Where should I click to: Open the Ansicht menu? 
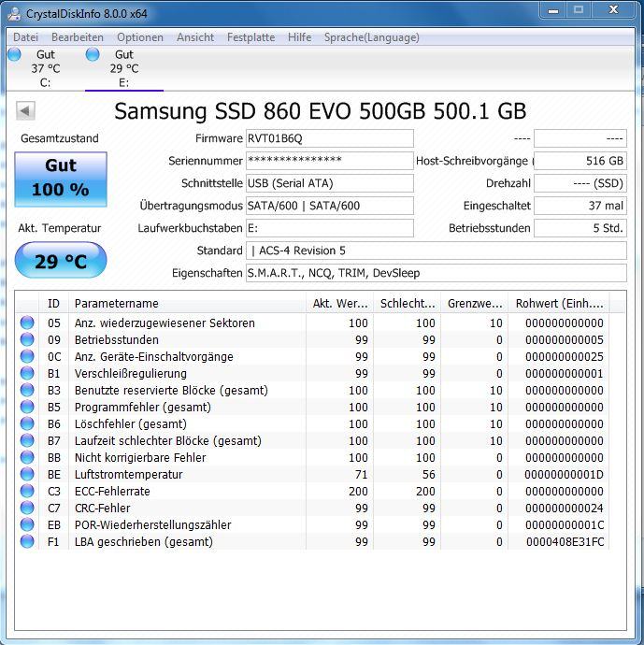195,37
